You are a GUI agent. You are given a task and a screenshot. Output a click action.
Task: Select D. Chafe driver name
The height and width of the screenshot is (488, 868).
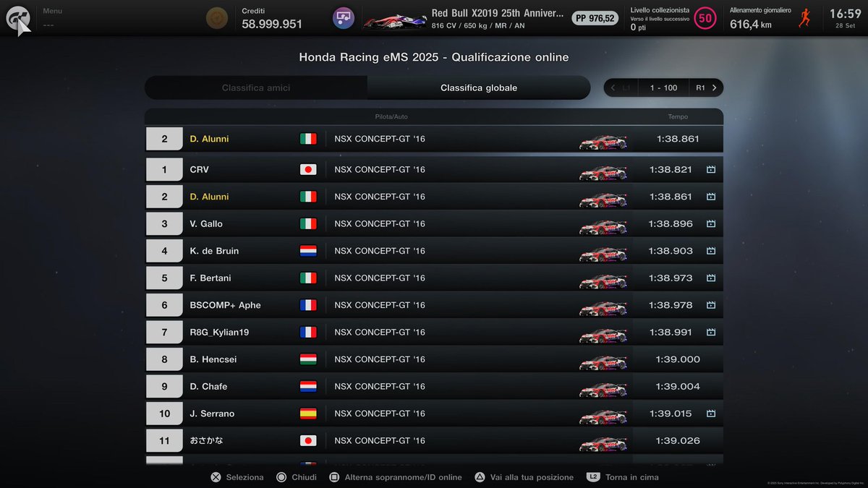pos(208,387)
